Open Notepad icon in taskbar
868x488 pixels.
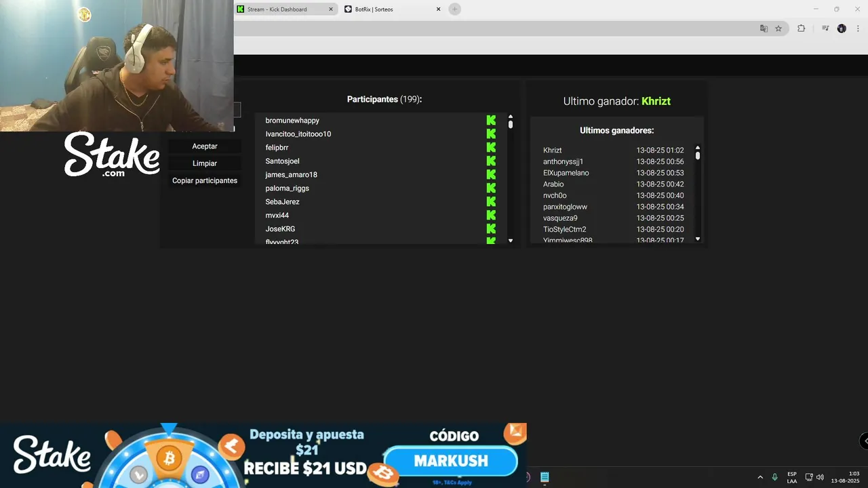click(545, 477)
